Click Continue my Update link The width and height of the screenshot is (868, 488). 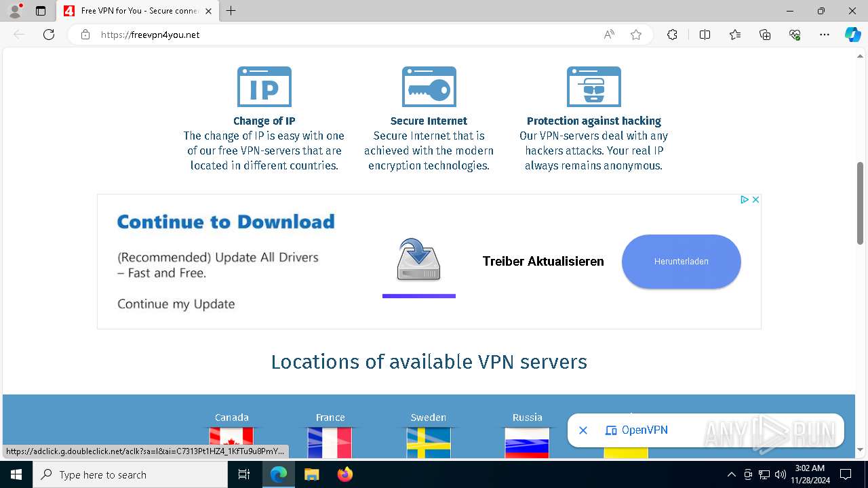pyautogui.click(x=176, y=304)
